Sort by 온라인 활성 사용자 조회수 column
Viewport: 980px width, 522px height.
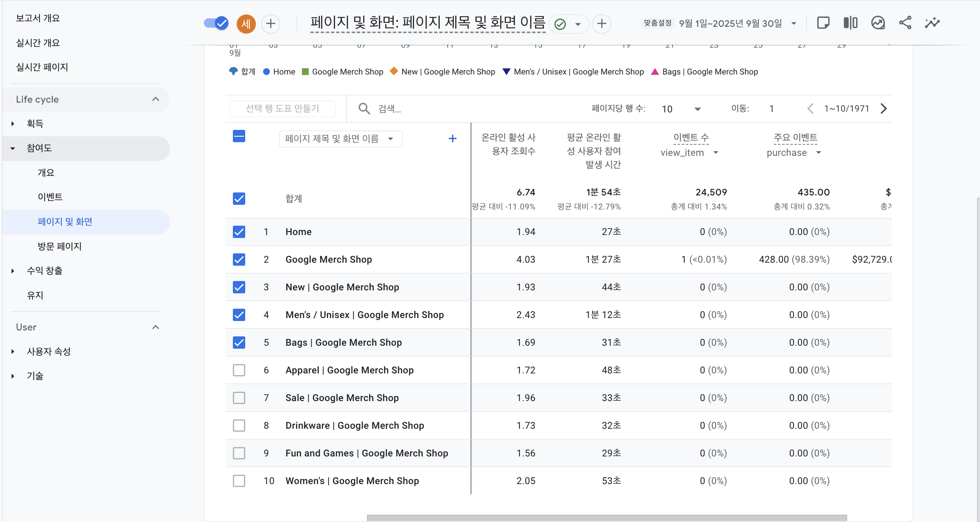click(508, 144)
